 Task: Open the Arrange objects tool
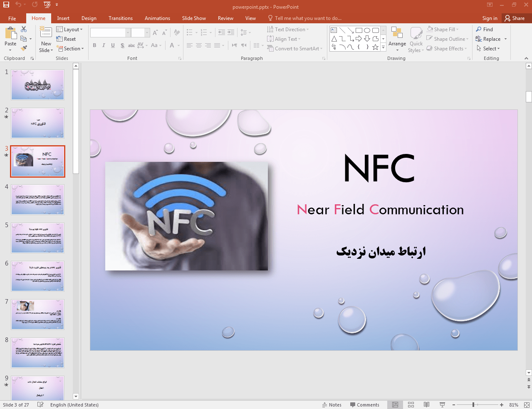[x=397, y=37]
